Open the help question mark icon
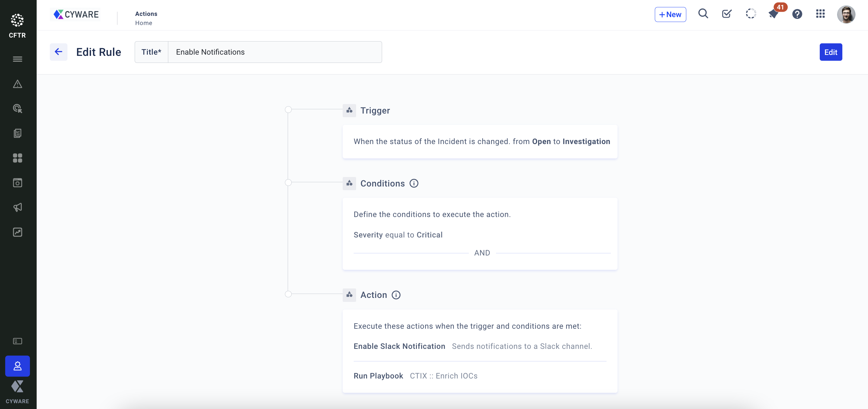The image size is (868, 409). pos(797,14)
